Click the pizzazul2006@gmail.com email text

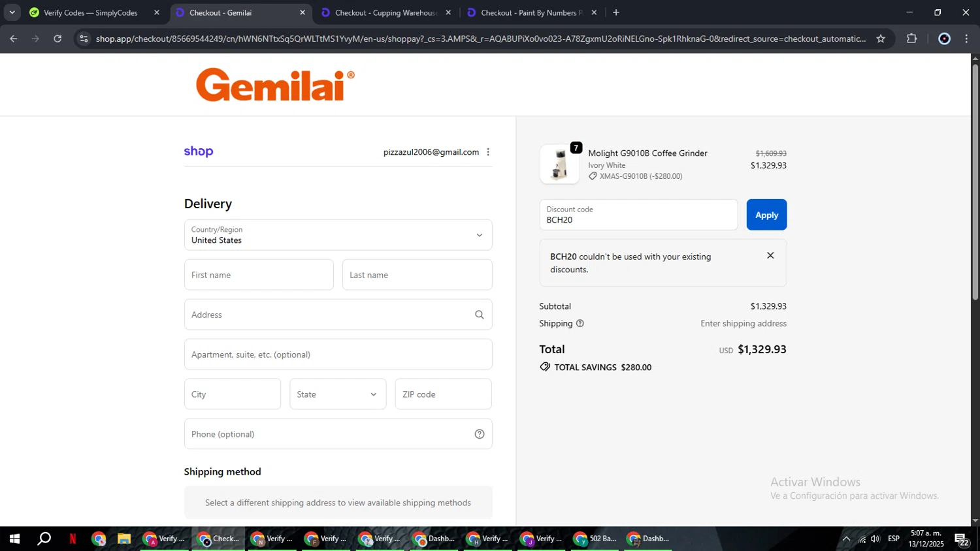click(431, 152)
